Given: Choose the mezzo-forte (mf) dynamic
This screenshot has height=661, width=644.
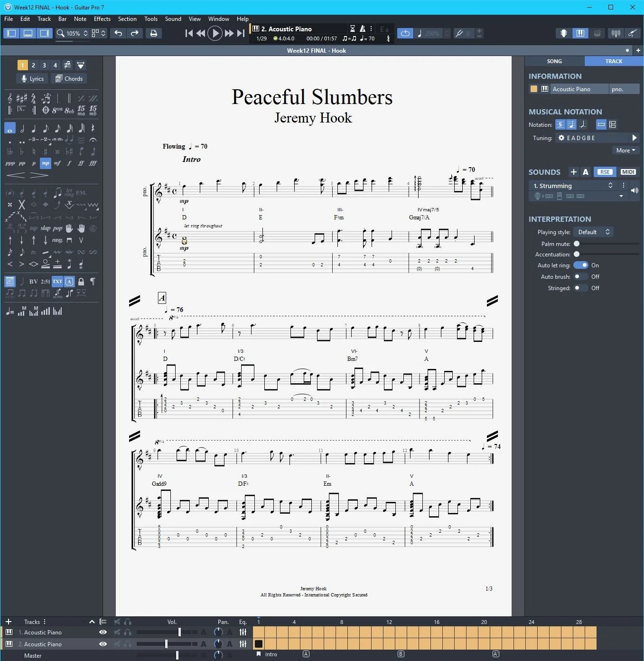Looking at the screenshot, I should click(x=57, y=163).
